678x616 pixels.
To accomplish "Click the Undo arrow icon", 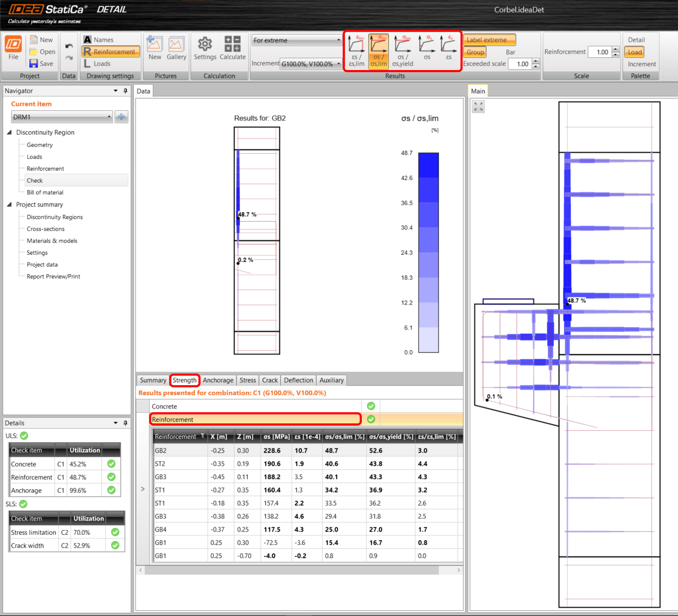I will [x=68, y=45].
